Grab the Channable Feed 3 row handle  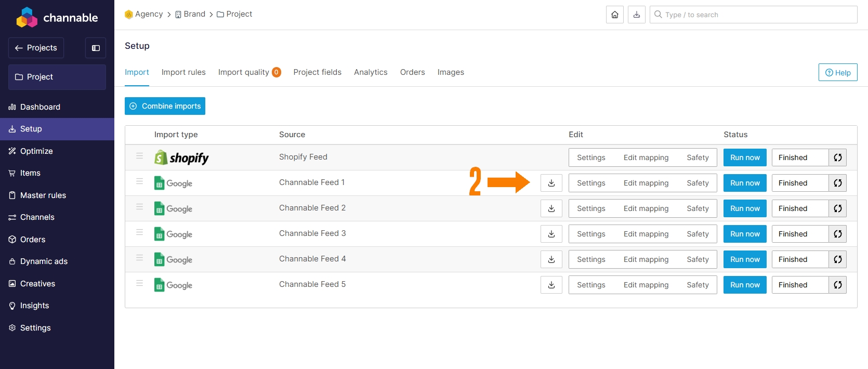point(139,232)
